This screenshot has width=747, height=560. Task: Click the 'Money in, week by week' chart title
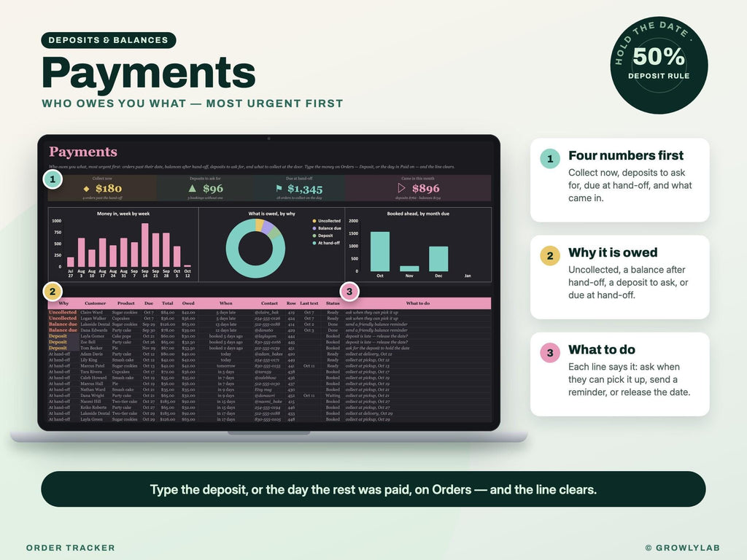point(123,214)
